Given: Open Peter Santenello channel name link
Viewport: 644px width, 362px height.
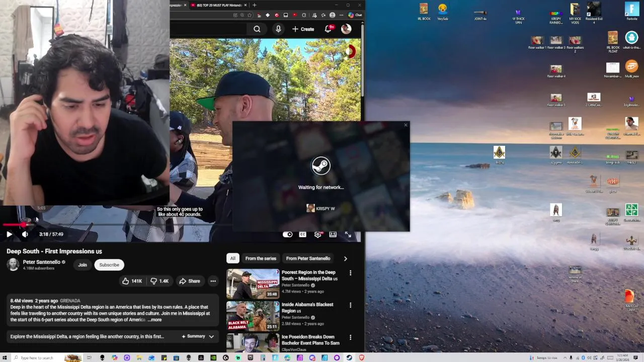Looking at the screenshot, I should 41,262.
